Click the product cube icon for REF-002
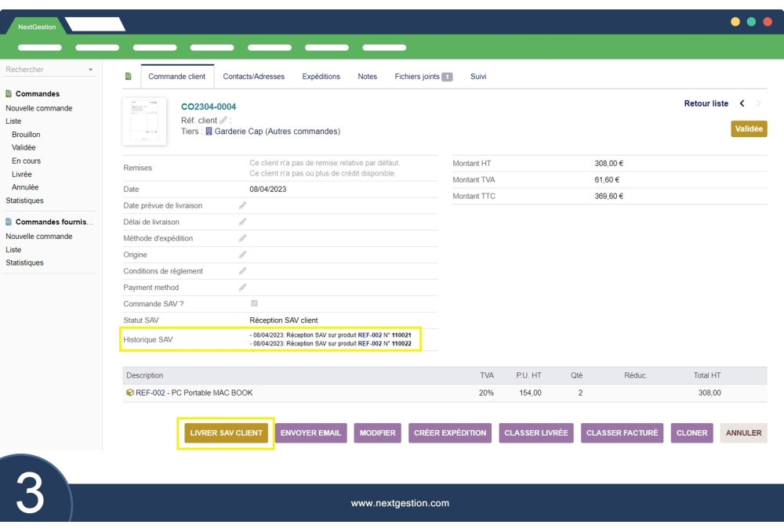 pyautogui.click(x=130, y=393)
